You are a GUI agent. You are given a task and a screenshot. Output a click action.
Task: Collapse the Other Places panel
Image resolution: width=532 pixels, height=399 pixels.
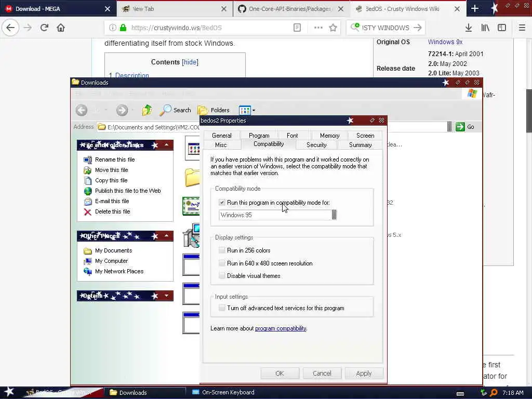tap(166, 236)
